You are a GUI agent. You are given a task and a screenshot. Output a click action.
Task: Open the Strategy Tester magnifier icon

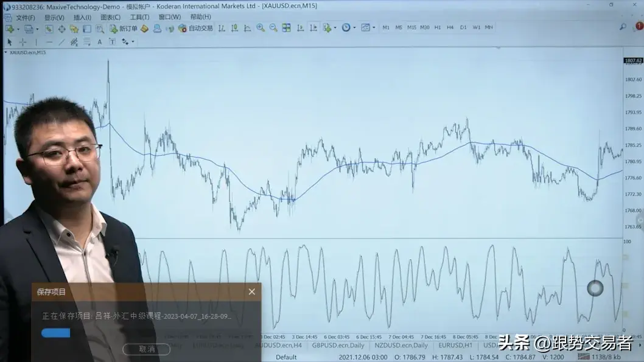(100, 29)
